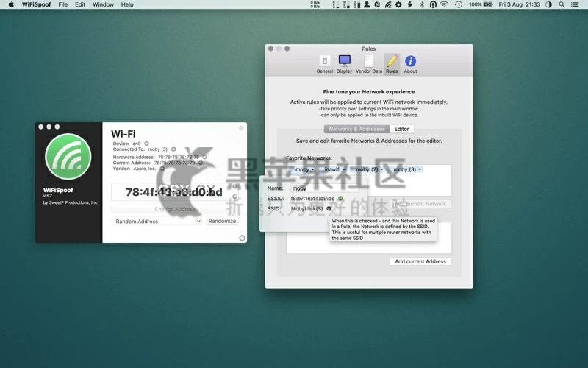Click the Randomize button
Viewport: 588px width, 368px height.
click(x=223, y=221)
